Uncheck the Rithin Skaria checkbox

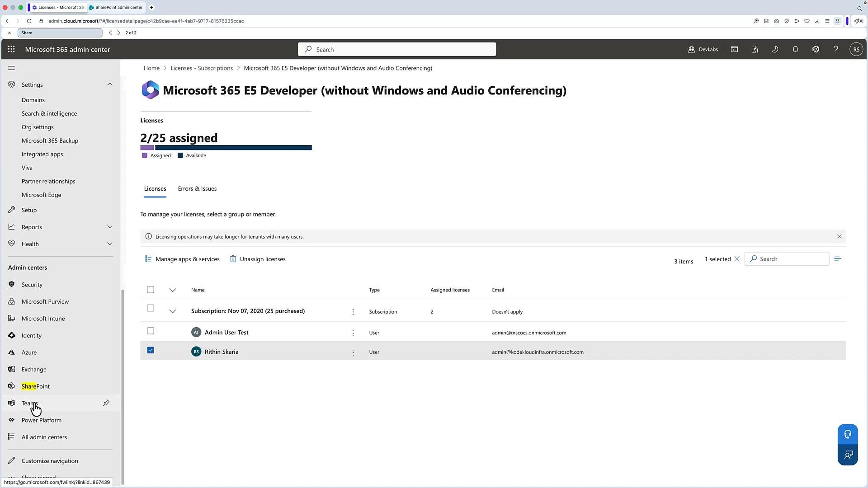coord(151,350)
